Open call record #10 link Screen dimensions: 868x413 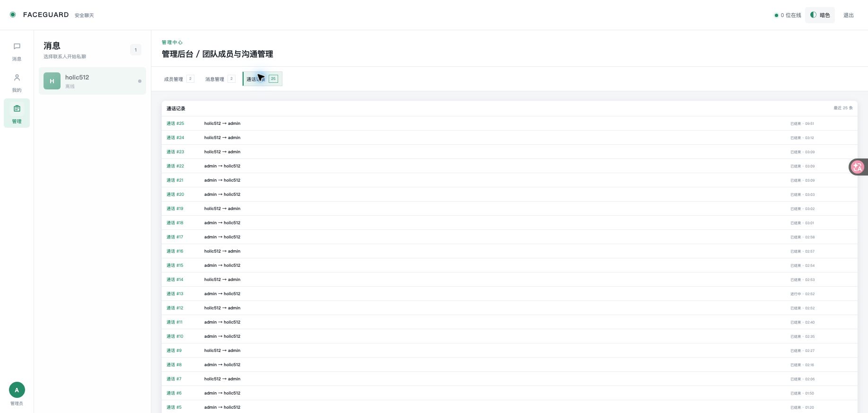pyautogui.click(x=175, y=336)
